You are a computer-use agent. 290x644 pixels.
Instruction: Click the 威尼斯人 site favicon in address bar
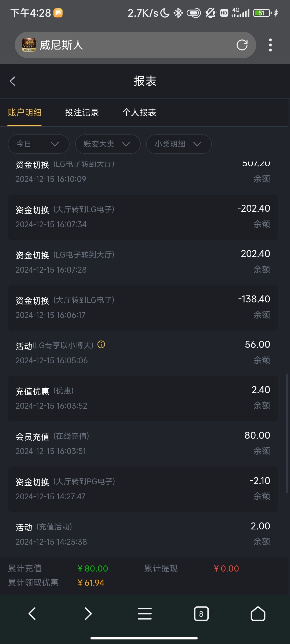29,45
